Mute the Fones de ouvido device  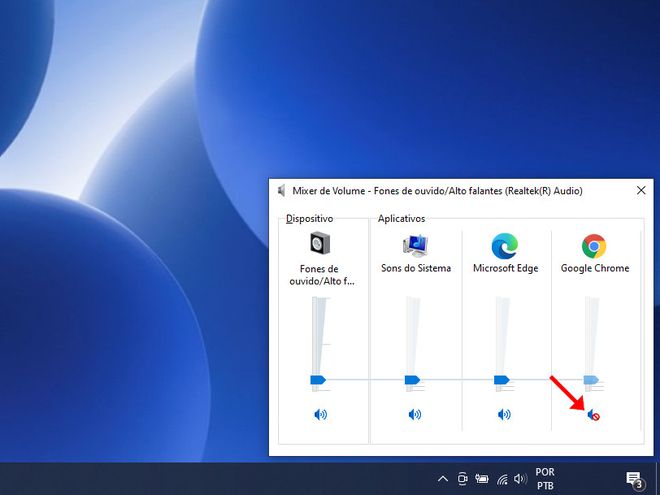pyautogui.click(x=321, y=415)
